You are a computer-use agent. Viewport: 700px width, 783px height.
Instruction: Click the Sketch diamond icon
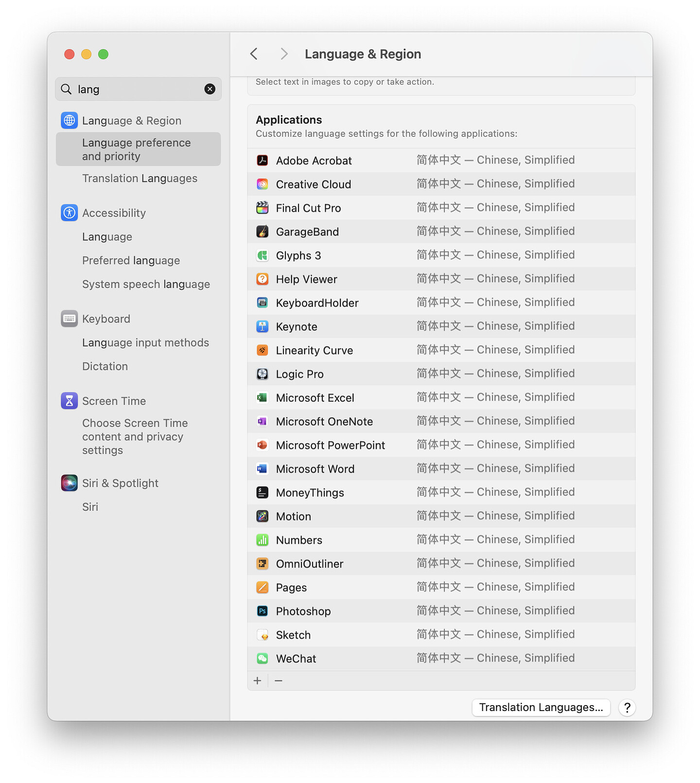262,635
